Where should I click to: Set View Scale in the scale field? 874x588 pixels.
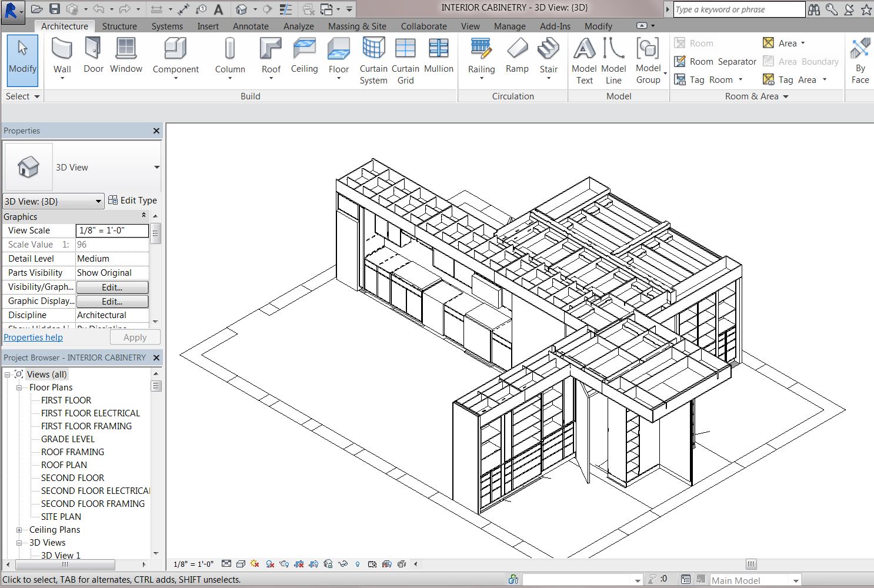[x=112, y=230]
